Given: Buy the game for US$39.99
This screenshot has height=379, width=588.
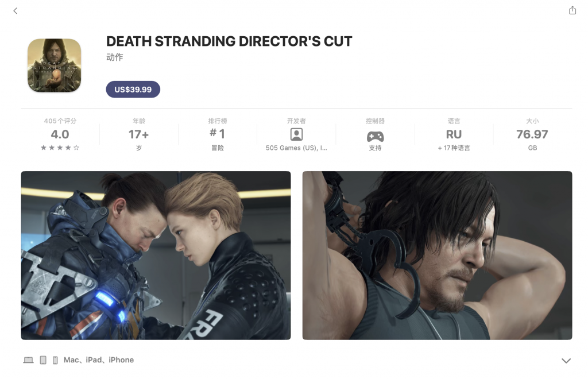Looking at the screenshot, I should tap(133, 90).
